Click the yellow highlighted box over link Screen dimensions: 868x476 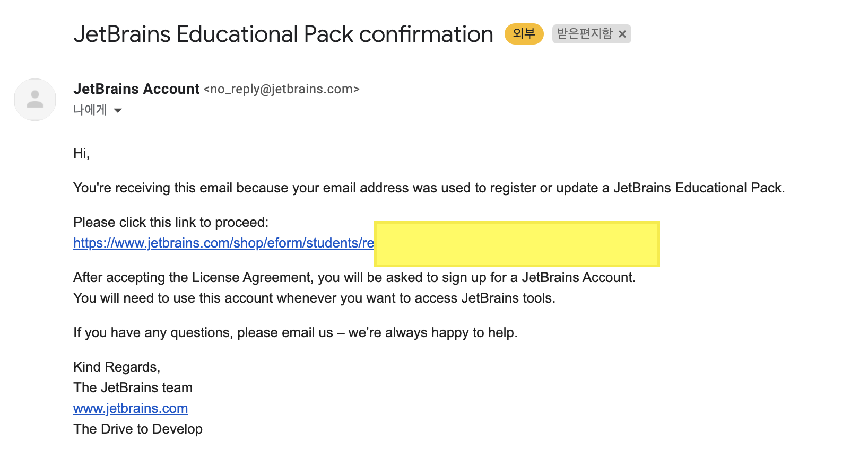517,244
